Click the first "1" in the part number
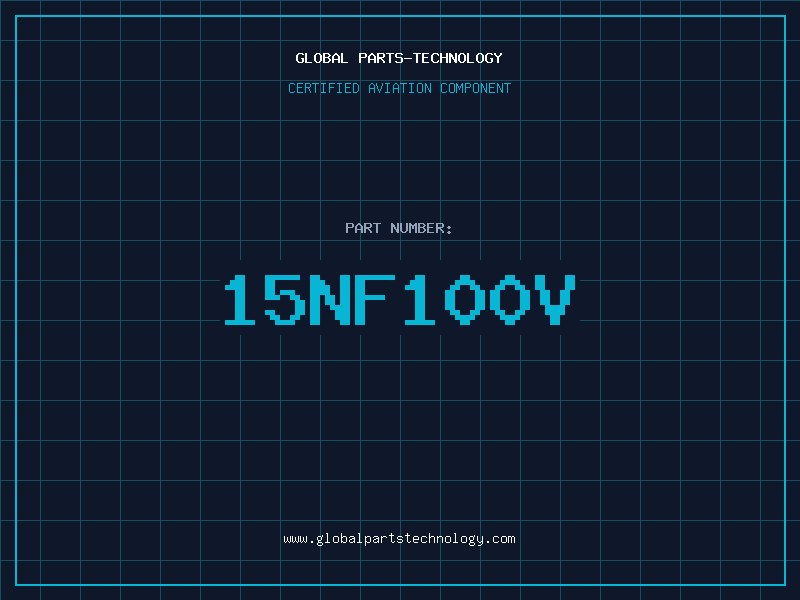This screenshot has height=600, width=800. 240,300
